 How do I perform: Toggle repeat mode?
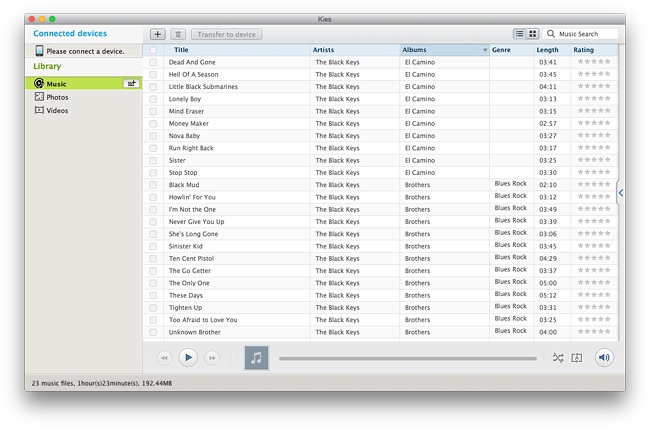tap(577, 357)
